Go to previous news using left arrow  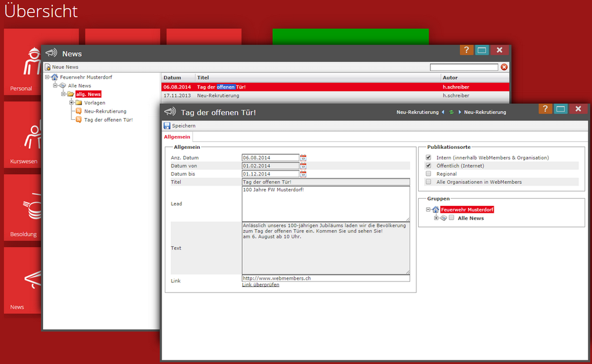[443, 113]
